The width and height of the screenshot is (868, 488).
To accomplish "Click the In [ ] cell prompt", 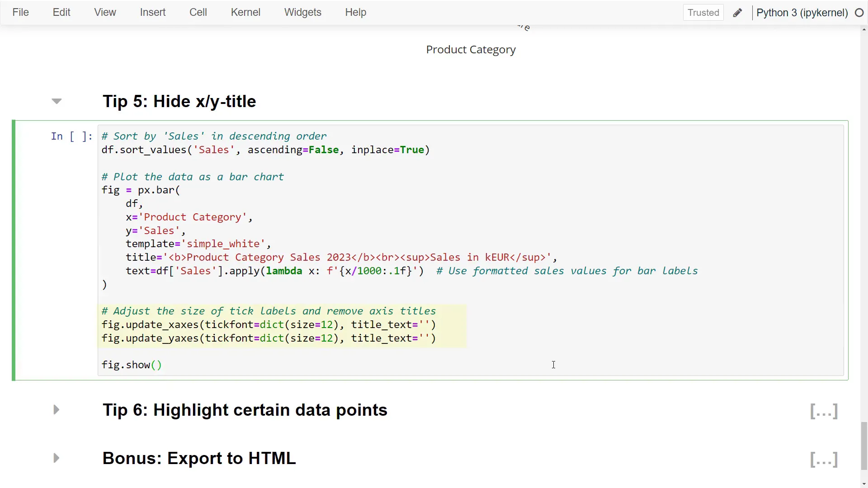I will pyautogui.click(x=71, y=136).
